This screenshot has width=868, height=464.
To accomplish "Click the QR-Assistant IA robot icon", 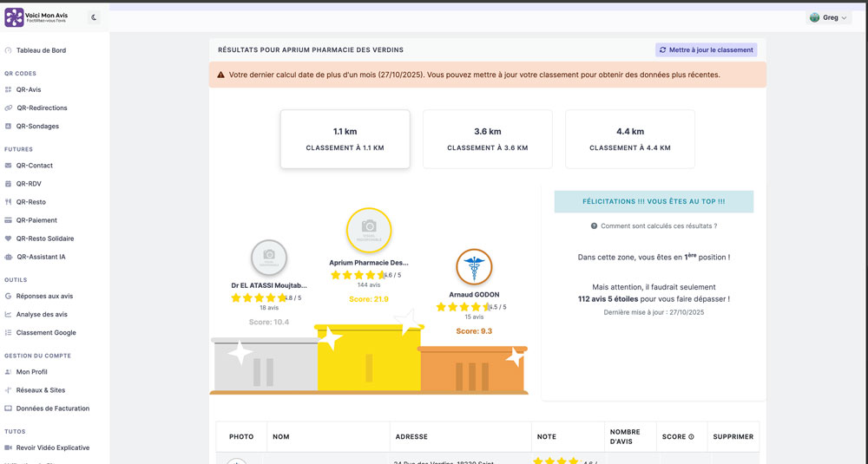I will pos(9,257).
